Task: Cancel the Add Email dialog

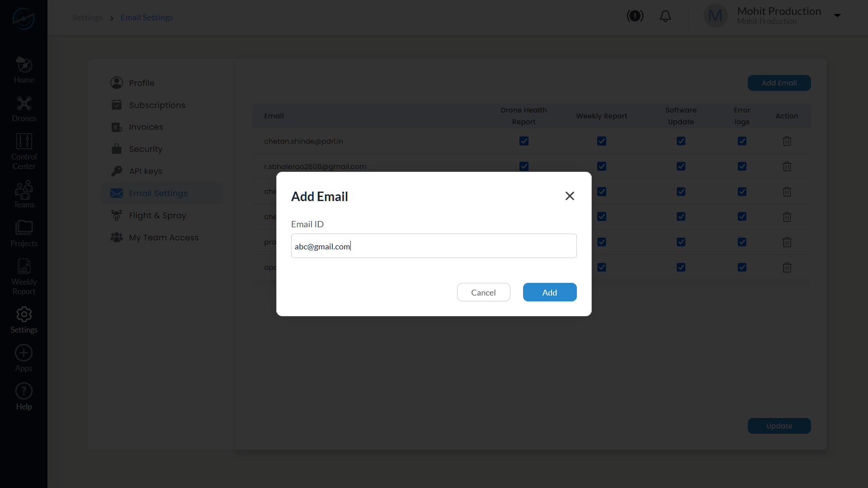Action: pos(483,292)
